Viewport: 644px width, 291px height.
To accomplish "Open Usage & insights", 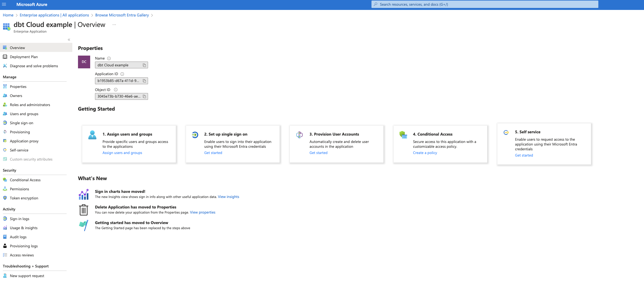I will point(24,228).
